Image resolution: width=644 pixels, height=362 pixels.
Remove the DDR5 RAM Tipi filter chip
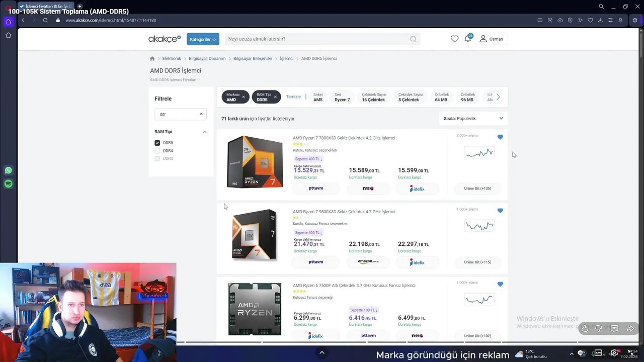tap(275, 97)
